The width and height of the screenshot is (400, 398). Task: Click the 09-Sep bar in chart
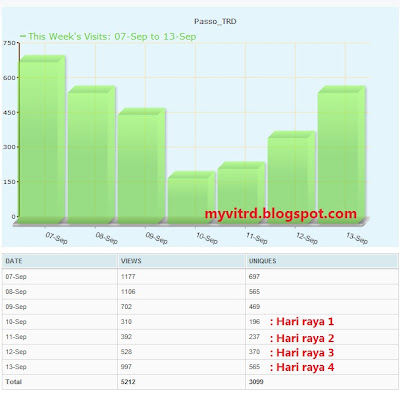[142, 166]
